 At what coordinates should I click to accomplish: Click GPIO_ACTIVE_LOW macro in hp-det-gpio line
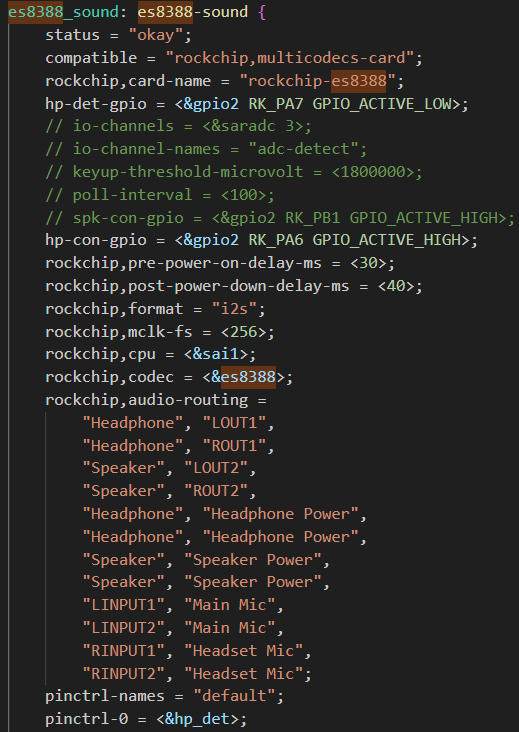pyautogui.click(x=382, y=104)
